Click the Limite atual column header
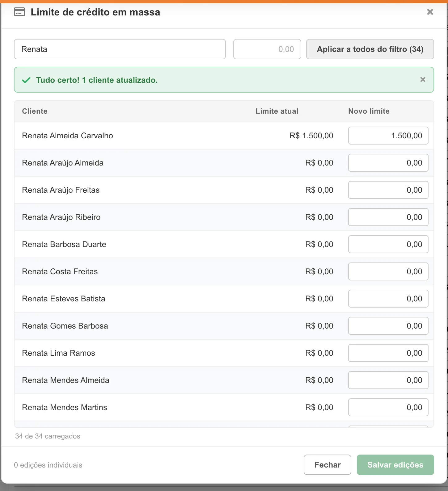This screenshot has width=448, height=491. [277, 111]
